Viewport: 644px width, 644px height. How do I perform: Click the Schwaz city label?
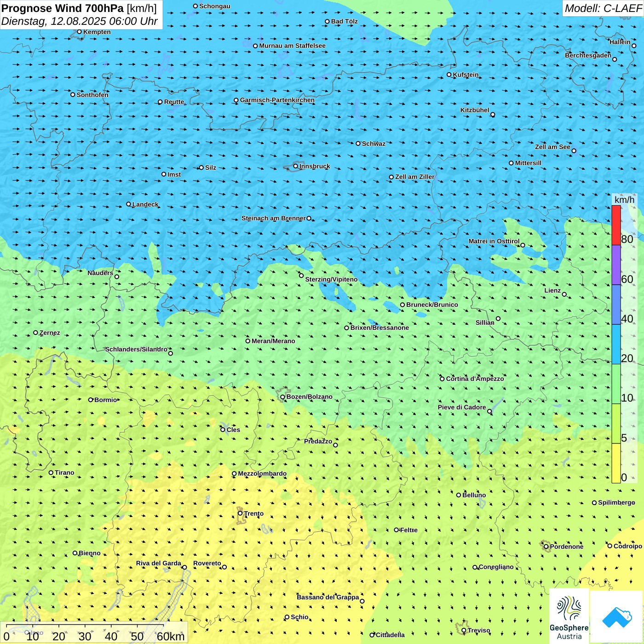coord(374,144)
